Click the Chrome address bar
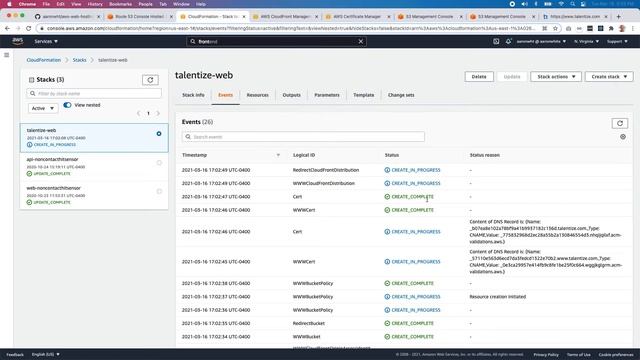Viewport: 640px width, 360px height. 290,28
